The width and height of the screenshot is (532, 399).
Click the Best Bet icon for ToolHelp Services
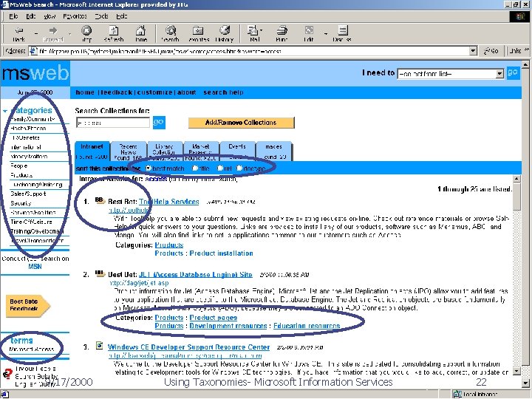pos(100,200)
